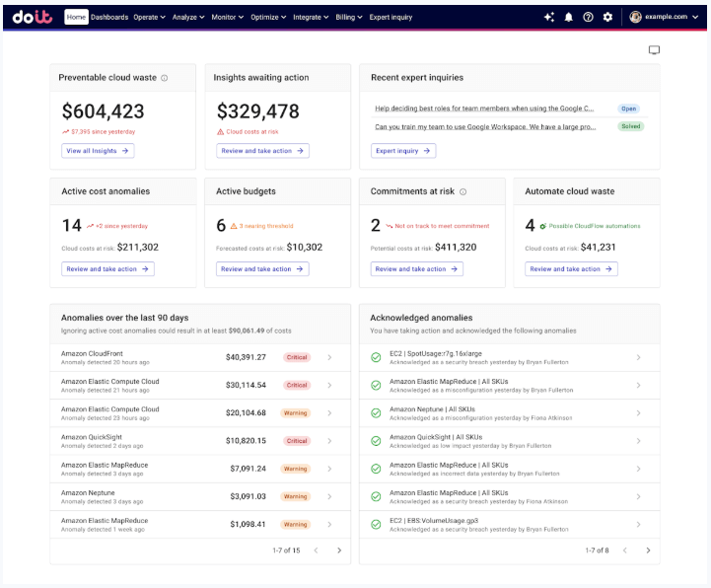Open the Expert inquiry nav item

pos(391,17)
